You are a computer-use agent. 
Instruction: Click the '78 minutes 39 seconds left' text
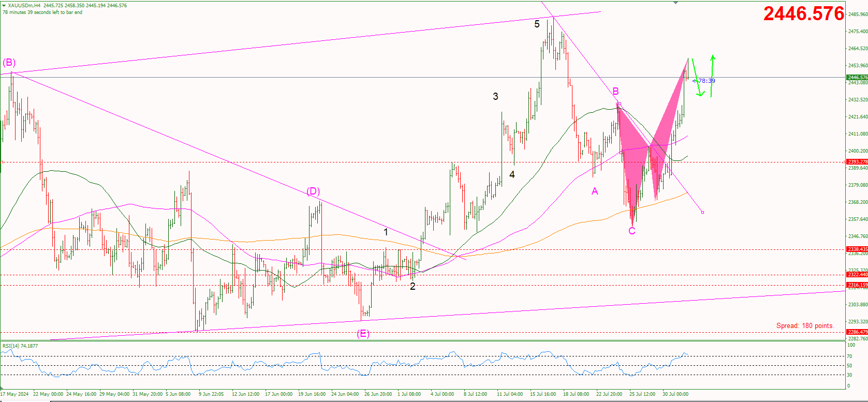pos(42,12)
